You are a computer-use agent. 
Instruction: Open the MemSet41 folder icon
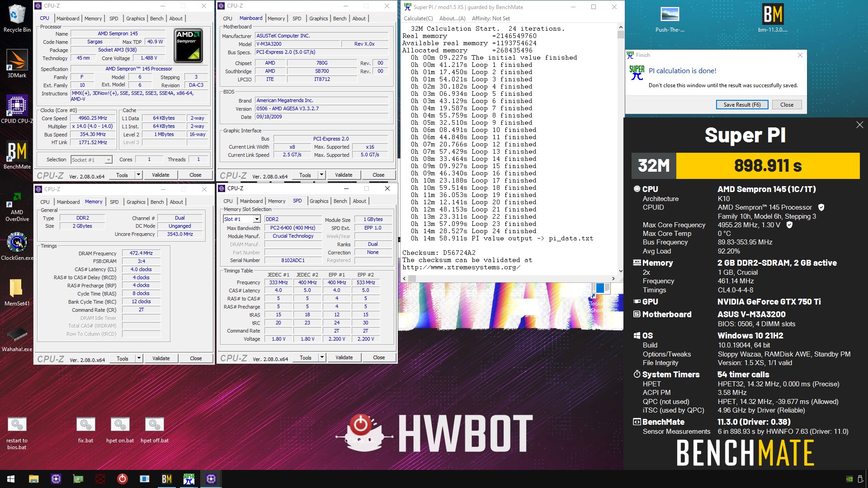click(x=17, y=292)
